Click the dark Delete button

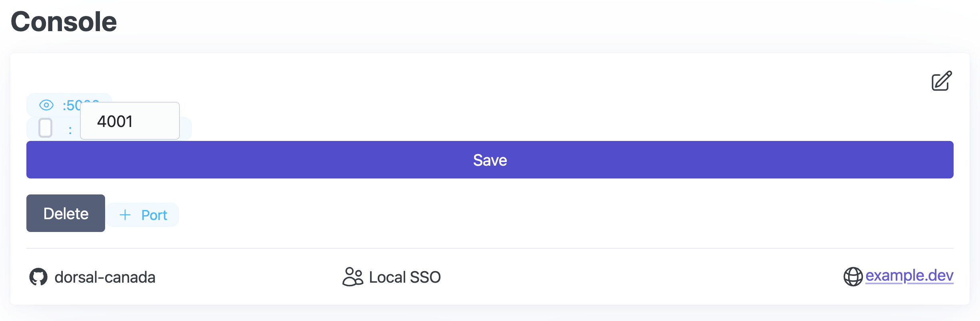[66, 213]
